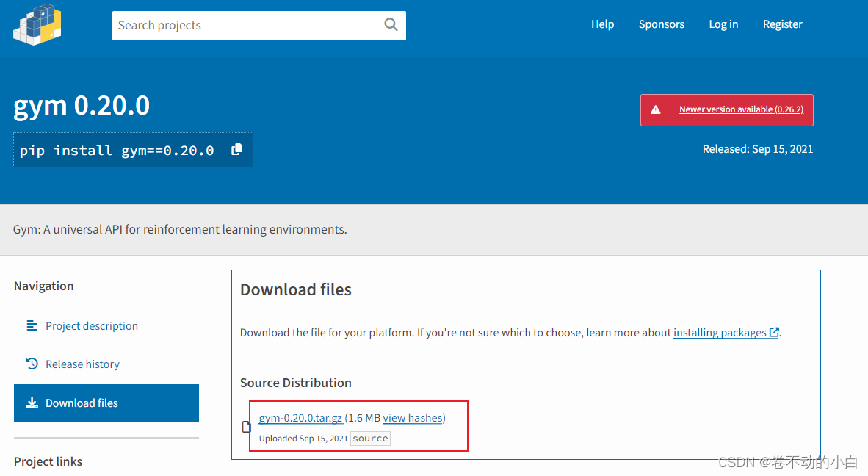This screenshot has width=868, height=476.
Task: Switch to Release history tab
Action: click(82, 364)
